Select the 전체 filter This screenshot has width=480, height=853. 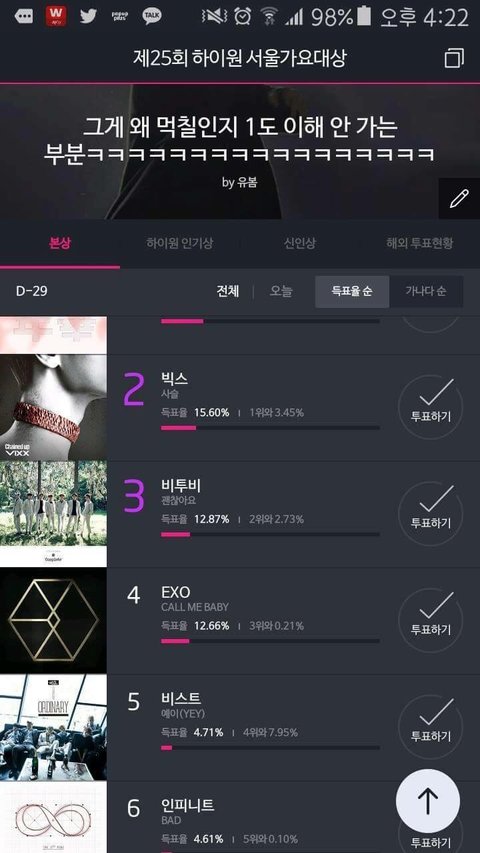point(227,291)
